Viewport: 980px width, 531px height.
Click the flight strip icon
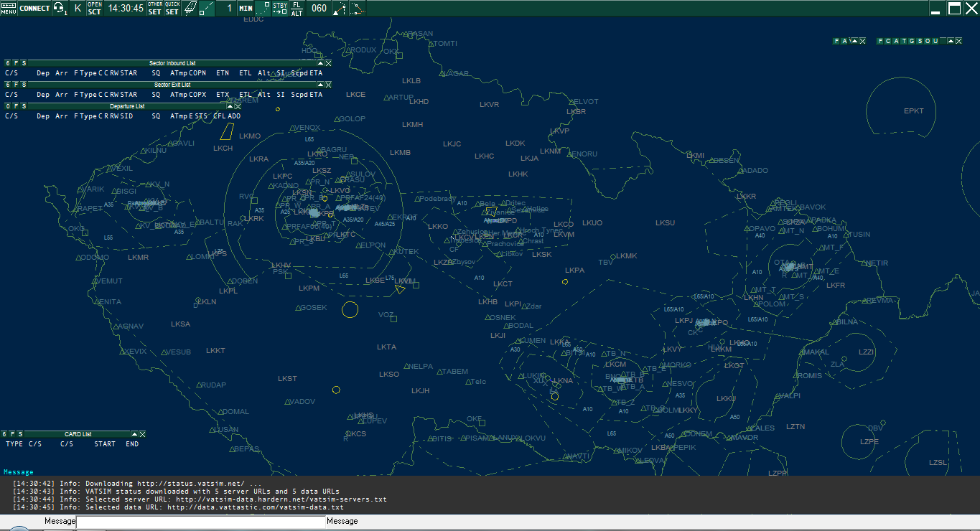tap(190, 8)
